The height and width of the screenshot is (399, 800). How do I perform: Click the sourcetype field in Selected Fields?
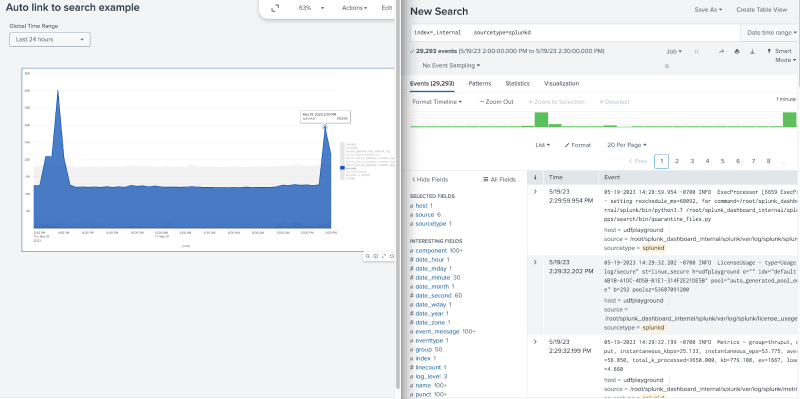tap(431, 223)
